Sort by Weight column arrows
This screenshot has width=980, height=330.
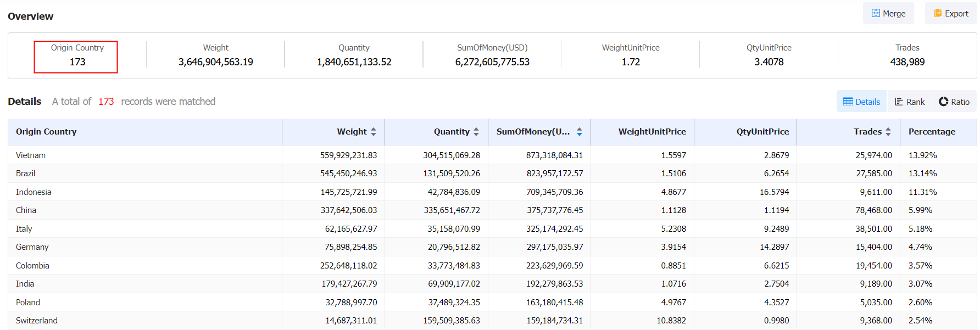(374, 132)
